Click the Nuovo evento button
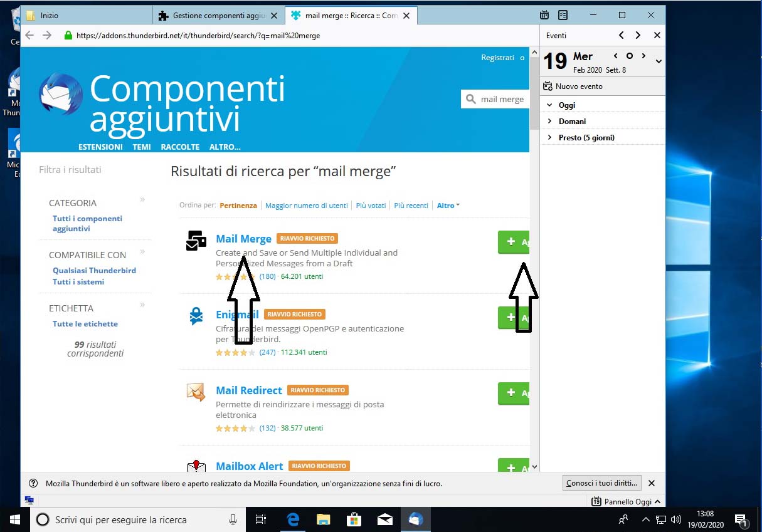The height and width of the screenshot is (532, 762). (x=573, y=86)
